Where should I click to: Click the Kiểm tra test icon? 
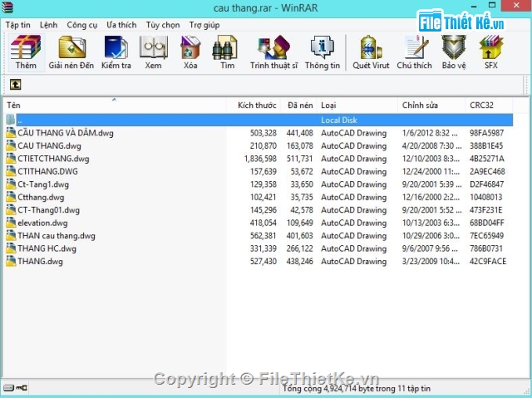click(116, 47)
